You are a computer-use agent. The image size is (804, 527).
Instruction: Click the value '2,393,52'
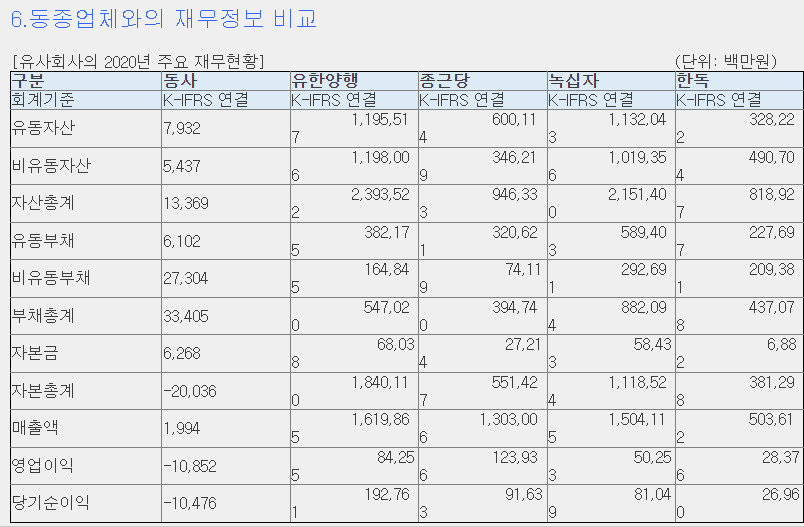(380, 195)
